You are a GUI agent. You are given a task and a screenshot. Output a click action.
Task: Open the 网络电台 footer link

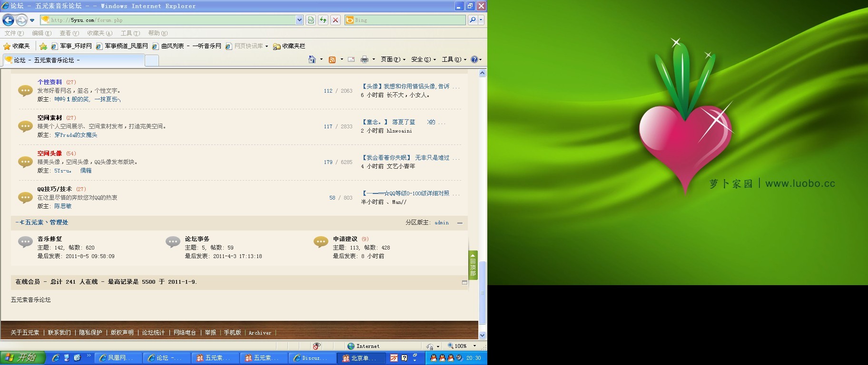185,333
